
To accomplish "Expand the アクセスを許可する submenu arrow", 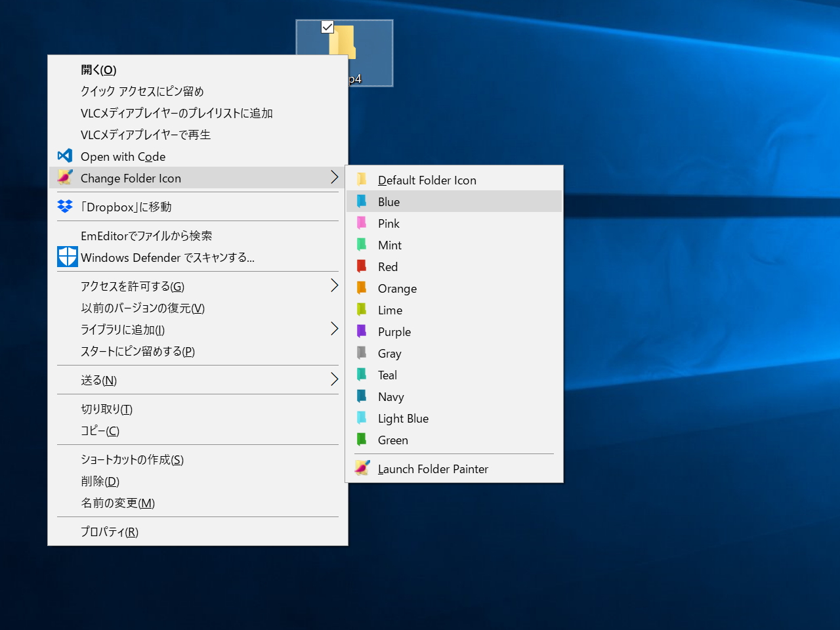I will point(334,285).
